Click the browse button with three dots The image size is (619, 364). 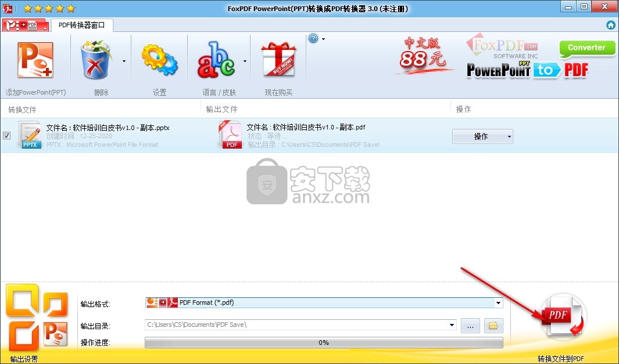point(470,326)
